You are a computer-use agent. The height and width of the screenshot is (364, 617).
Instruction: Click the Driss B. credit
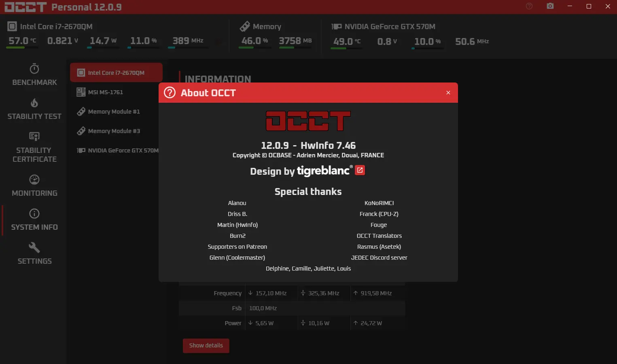coord(237,214)
